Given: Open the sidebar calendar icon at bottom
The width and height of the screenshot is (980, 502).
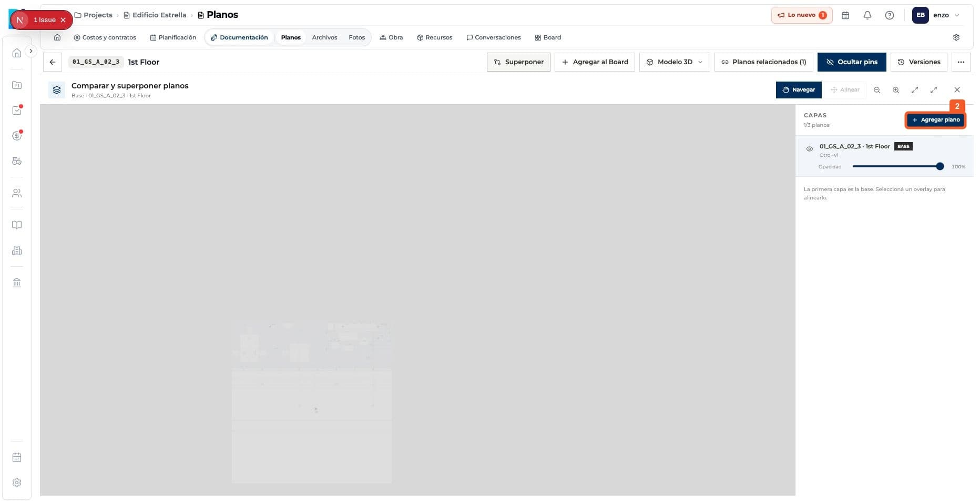Looking at the screenshot, I should tap(17, 457).
